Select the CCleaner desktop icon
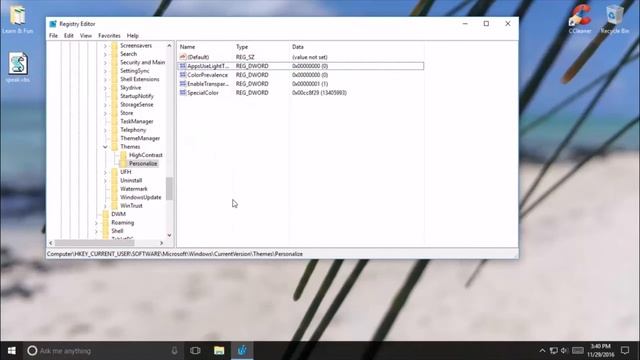 [x=580, y=19]
